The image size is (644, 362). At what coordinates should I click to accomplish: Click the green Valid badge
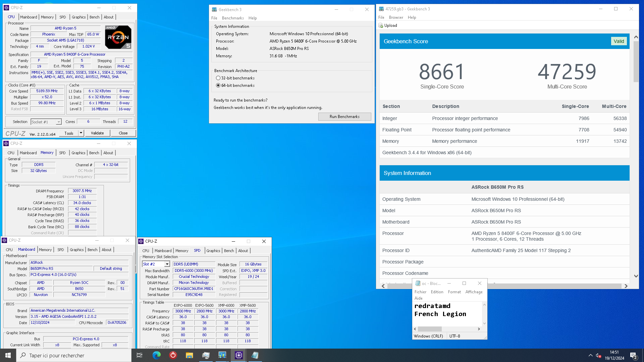pyautogui.click(x=619, y=41)
